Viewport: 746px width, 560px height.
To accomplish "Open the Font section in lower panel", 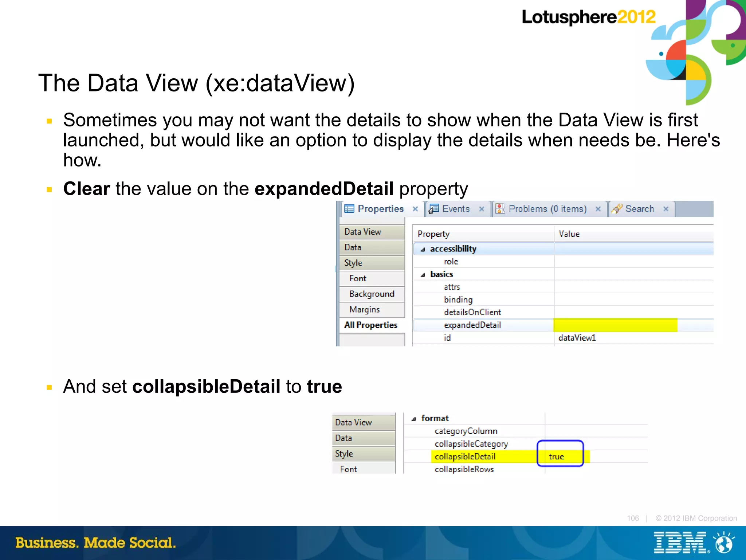I will tap(364, 469).
